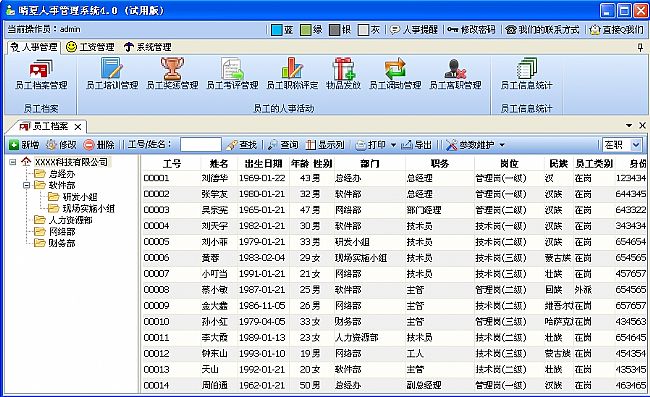Click 显示列 show columns button

[325, 145]
